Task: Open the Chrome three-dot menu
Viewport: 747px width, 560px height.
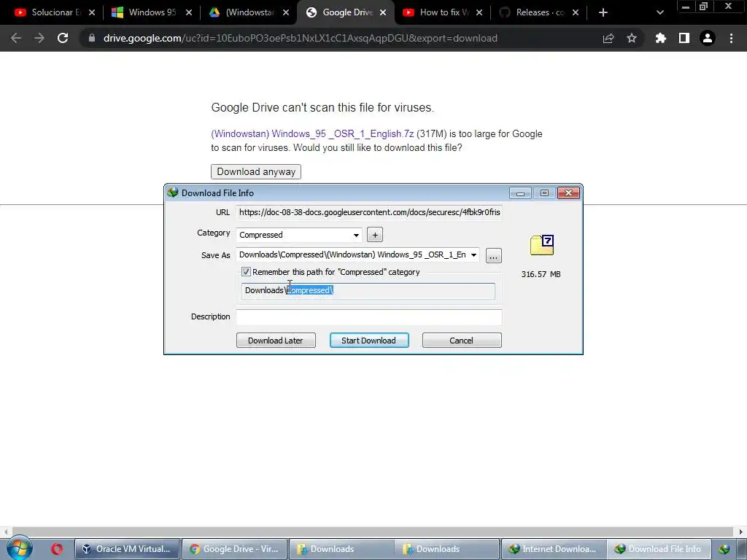Action: click(731, 38)
